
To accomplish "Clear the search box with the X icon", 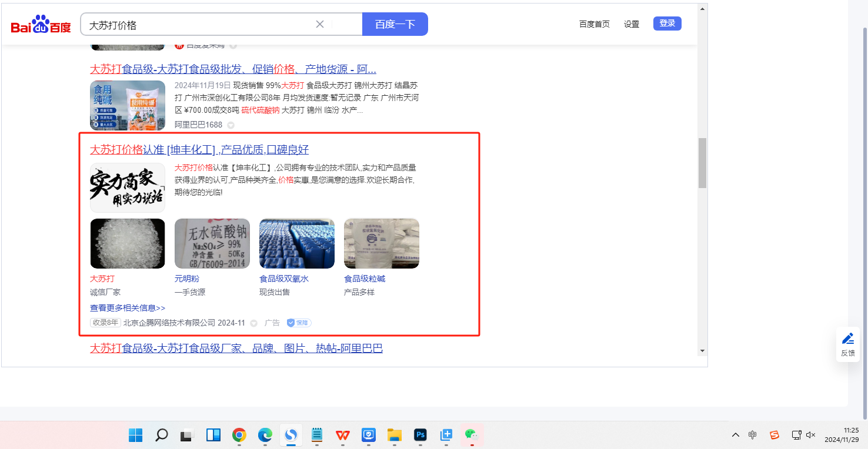I will (x=320, y=24).
